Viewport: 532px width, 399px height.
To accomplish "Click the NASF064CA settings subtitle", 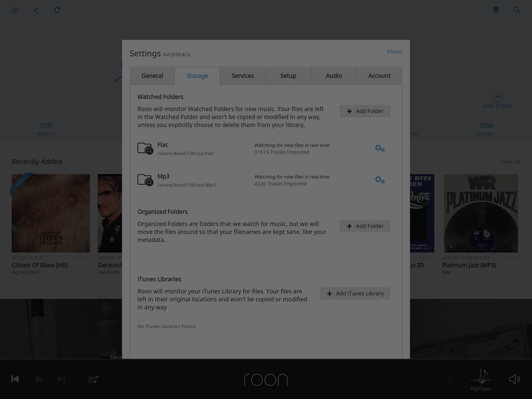I will click(177, 55).
